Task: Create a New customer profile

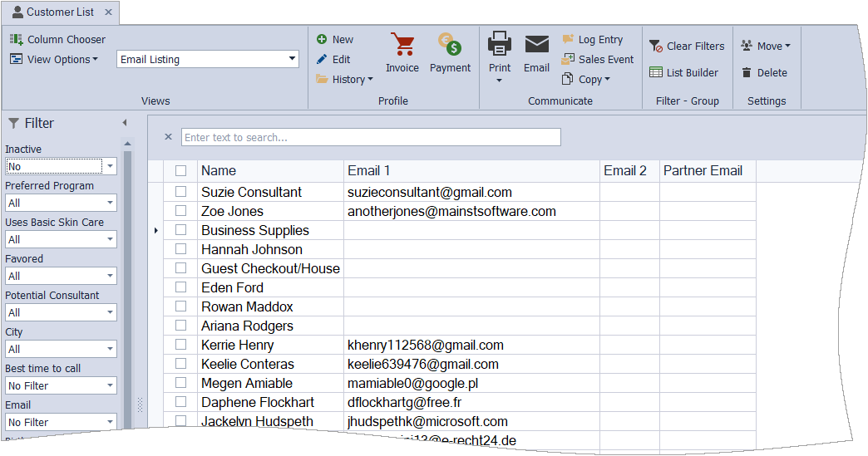Action: click(335, 39)
